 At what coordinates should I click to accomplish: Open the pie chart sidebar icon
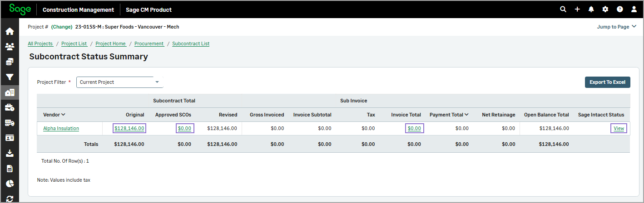pos(10,184)
